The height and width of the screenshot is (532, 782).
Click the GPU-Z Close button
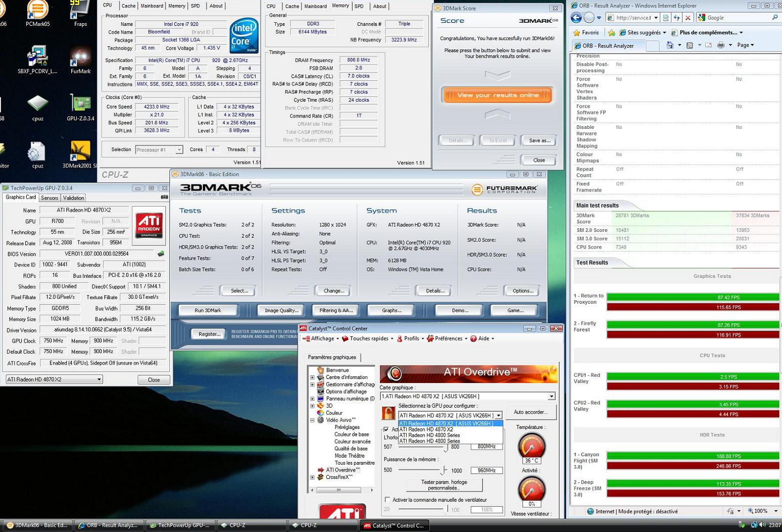click(x=154, y=380)
